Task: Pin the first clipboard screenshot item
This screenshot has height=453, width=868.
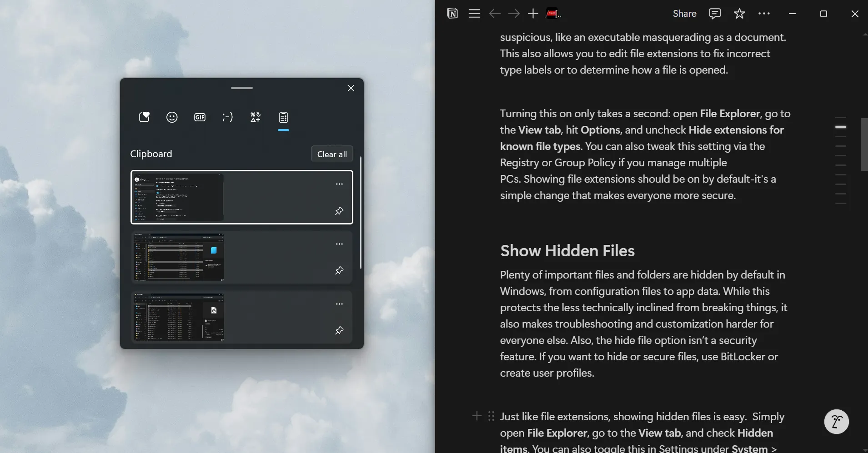Action: tap(339, 211)
